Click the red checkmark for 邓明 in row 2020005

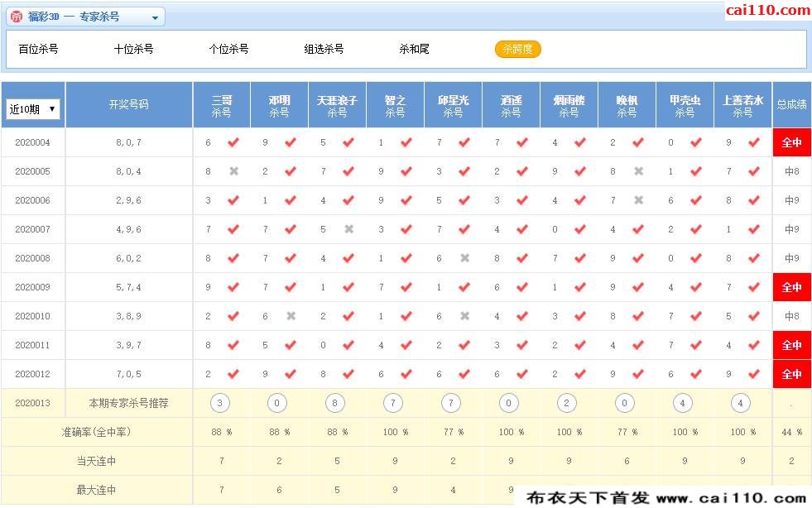click(x=291, y=171)
